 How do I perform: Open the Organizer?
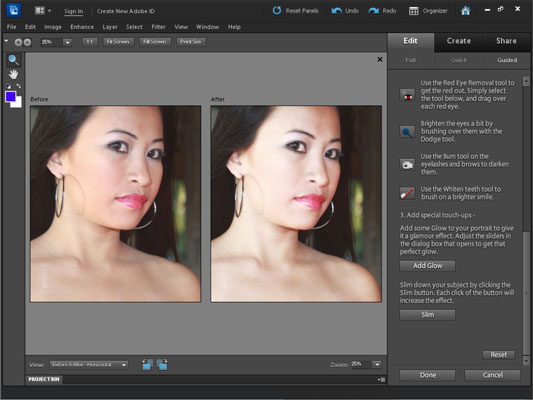(x=428, y=11)
